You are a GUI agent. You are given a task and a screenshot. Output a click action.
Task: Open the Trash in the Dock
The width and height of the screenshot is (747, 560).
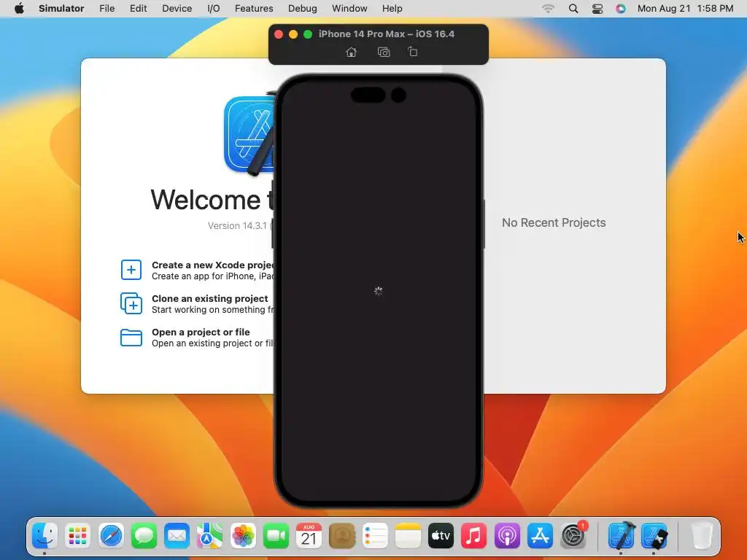click(701, 536)
